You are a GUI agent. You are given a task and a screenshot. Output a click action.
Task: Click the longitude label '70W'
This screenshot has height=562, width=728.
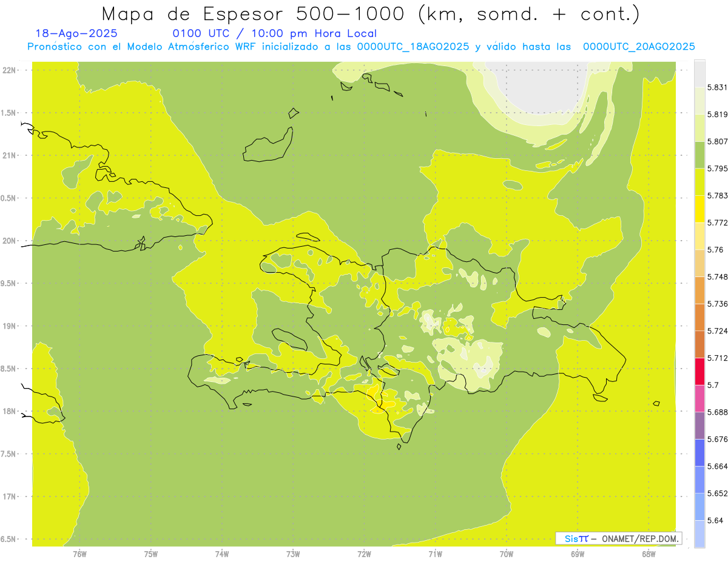point(507,554)
